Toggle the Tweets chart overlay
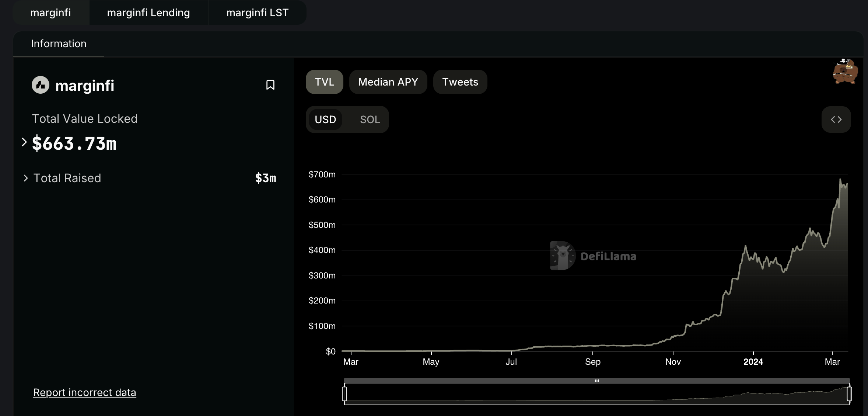The image size is (868, 416). (x=460, y=82)
